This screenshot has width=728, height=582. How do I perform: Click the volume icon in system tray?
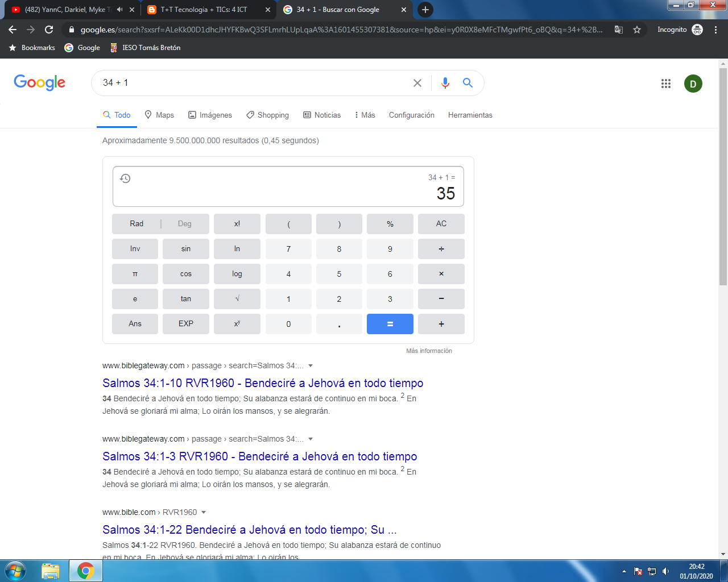(666, 571)
